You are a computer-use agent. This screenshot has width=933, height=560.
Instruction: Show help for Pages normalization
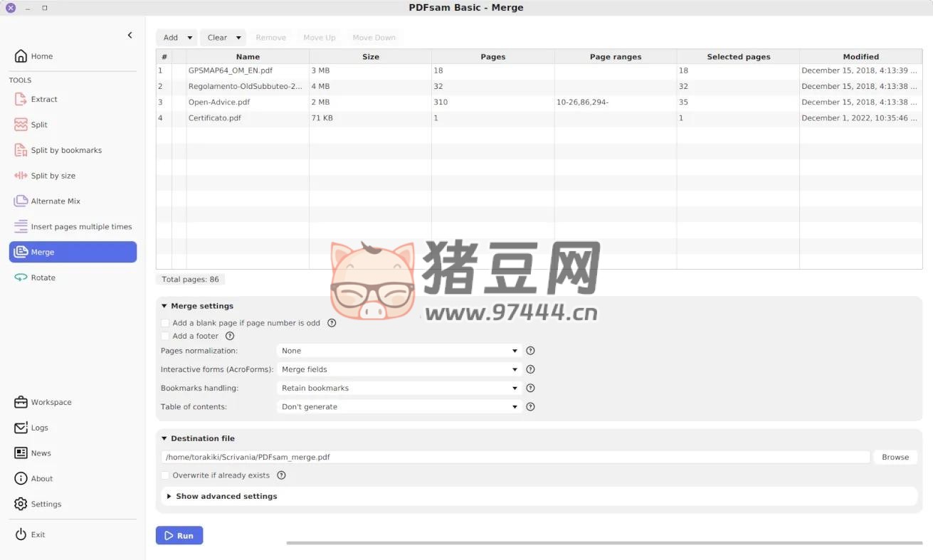[530, 351]
